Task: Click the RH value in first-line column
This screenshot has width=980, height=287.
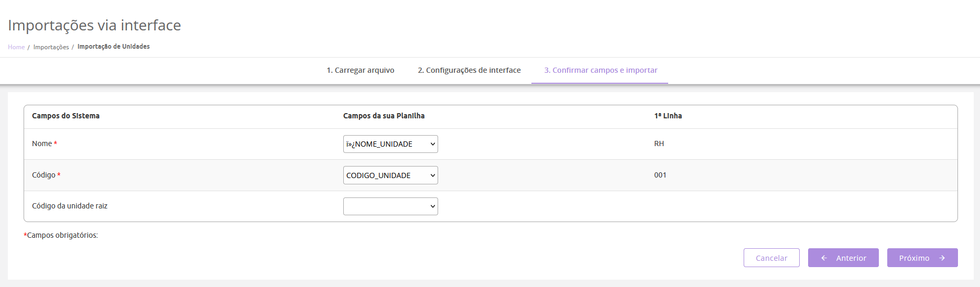Action: coord(659,144)
